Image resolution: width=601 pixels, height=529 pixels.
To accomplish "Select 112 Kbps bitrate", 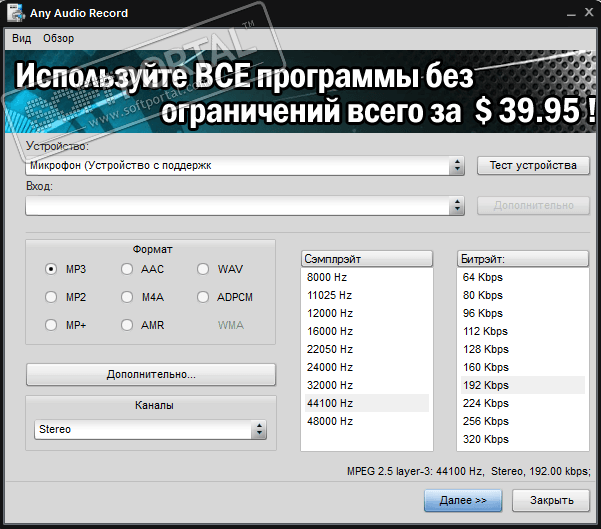I will pos(523,331).
